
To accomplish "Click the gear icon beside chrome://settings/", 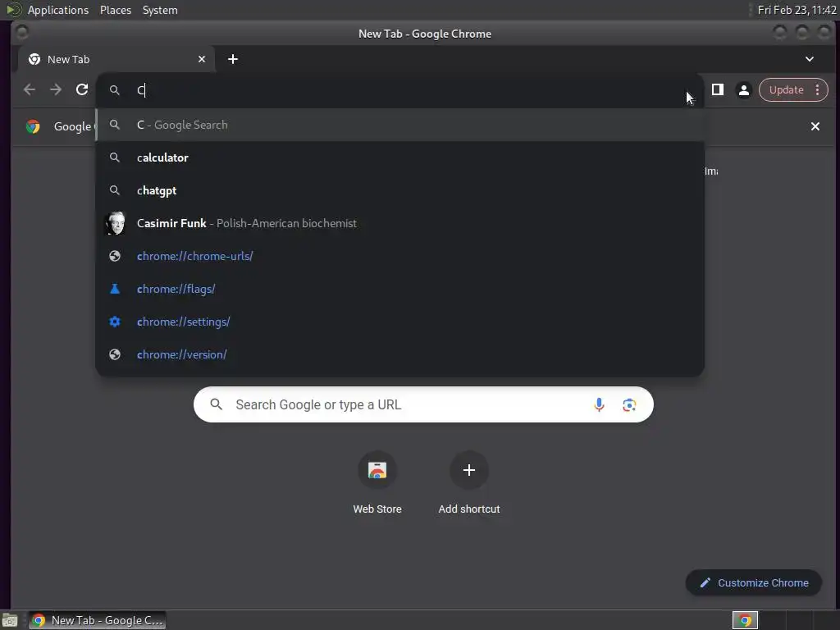I will click(115, 322).
